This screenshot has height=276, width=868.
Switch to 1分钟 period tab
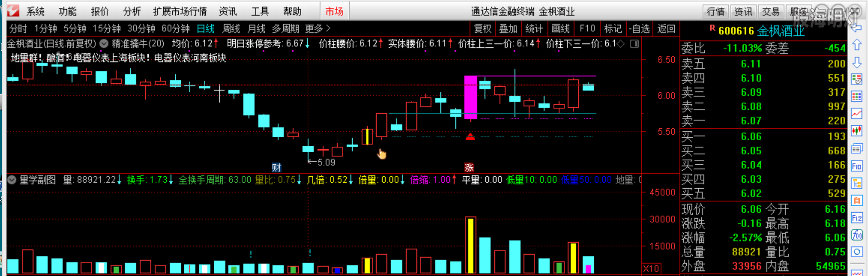point(45,28)
